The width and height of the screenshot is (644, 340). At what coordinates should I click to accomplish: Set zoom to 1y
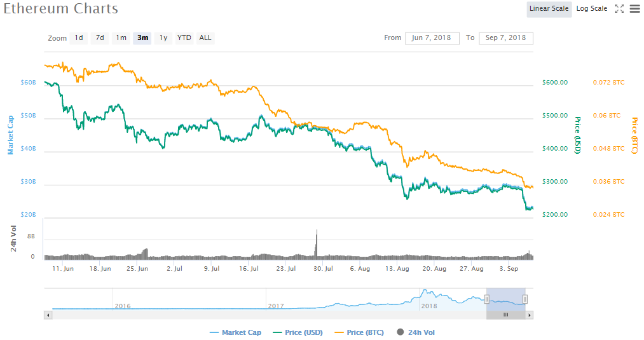pyautogui.click(x=163, y=37)
